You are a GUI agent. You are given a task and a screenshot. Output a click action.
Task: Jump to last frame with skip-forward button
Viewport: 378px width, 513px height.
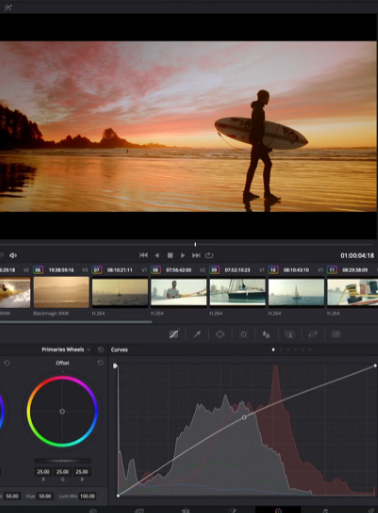[196, 255]
